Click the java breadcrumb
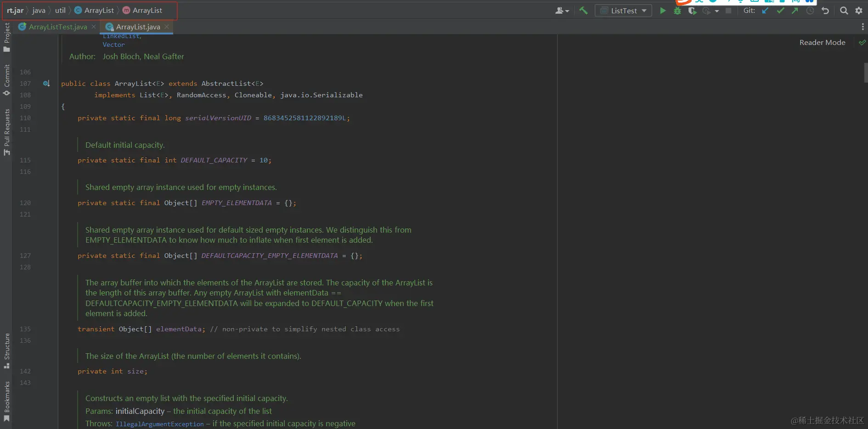The image size is (868, 429). [x=39, y=10]
